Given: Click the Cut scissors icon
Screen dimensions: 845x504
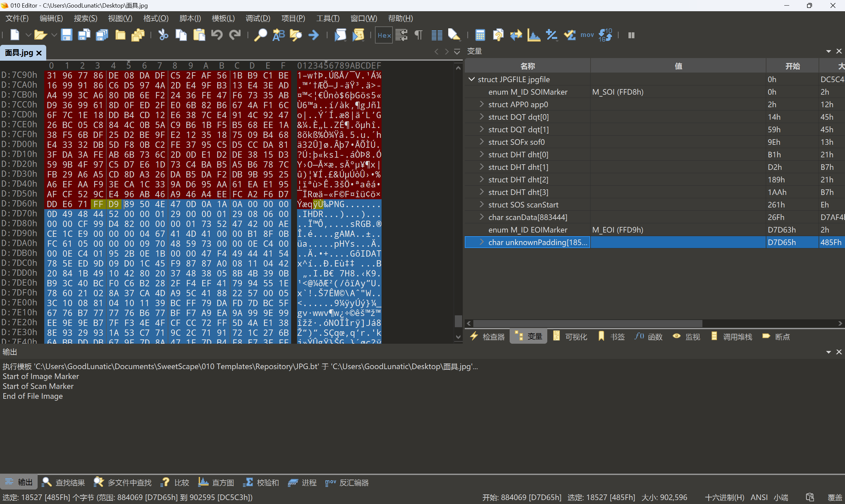Looking at the screenshot, I should (x=163, y=35).
